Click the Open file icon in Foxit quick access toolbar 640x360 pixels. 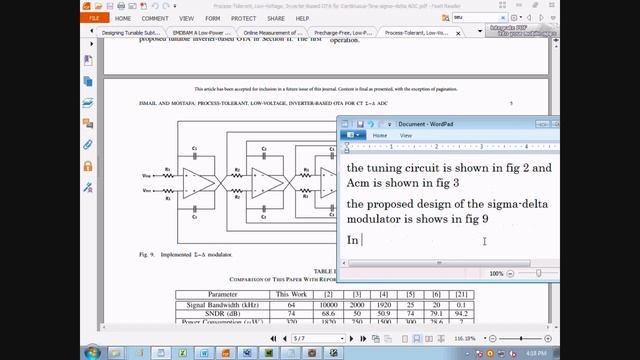pos(98,6)
